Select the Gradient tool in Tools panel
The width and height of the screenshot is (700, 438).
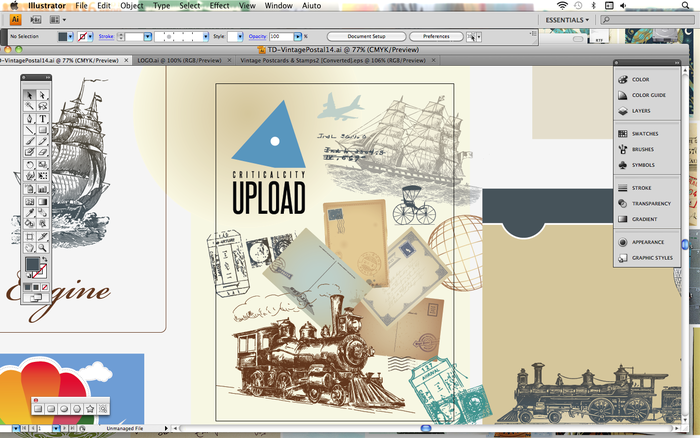[42, 201]
